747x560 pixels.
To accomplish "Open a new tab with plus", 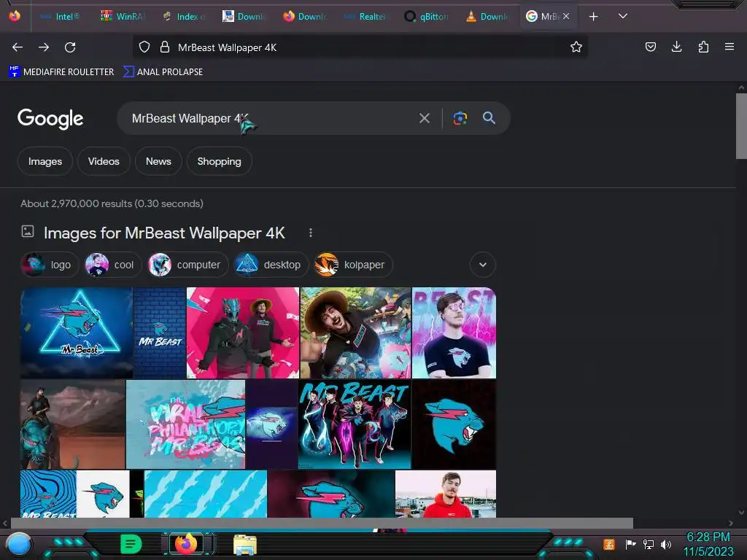I will (x=593, y=17).
